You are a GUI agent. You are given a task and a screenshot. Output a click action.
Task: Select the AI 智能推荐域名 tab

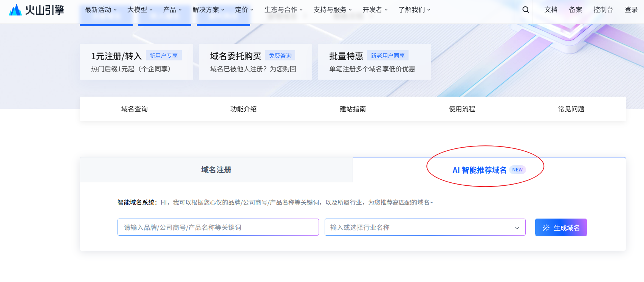coord(479,170)
